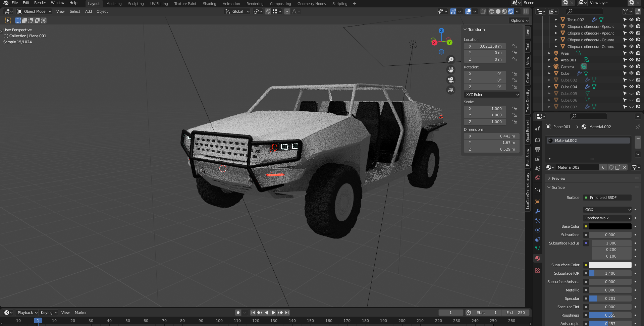Image resolution: width=644 pixels, height=326 pixels.
Task: Jump to the end frame of timeline
Action: pos(287,313)
